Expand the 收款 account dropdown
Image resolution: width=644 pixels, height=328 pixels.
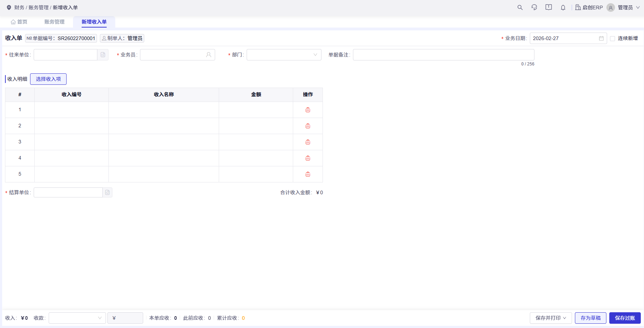coord(77,318)
